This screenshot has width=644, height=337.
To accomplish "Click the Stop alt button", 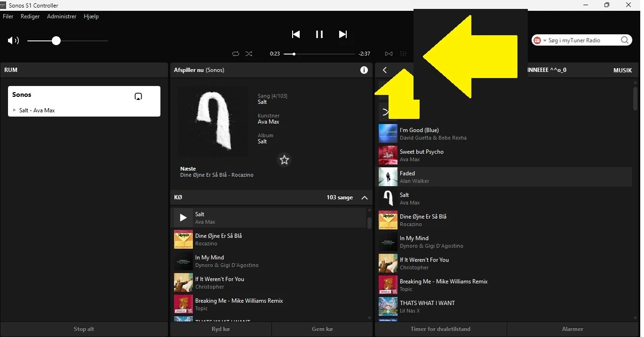I will click(84, 329).
